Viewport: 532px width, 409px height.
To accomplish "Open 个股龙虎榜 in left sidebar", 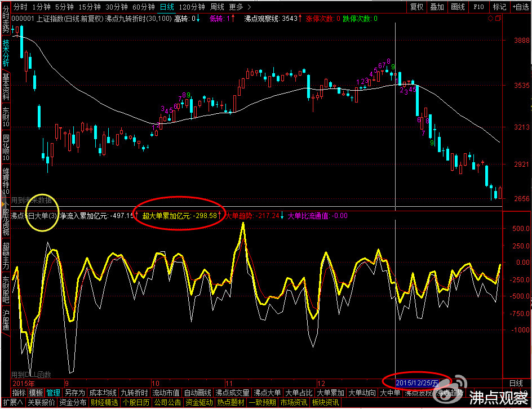I will pyautogui.click(x=6, y=219).
